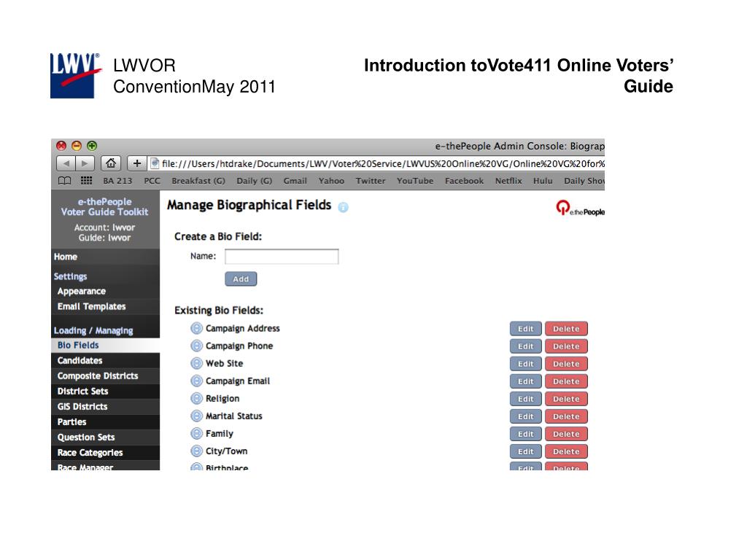
Task: Open the Hulu bookmark
Action: coord(543,181)
